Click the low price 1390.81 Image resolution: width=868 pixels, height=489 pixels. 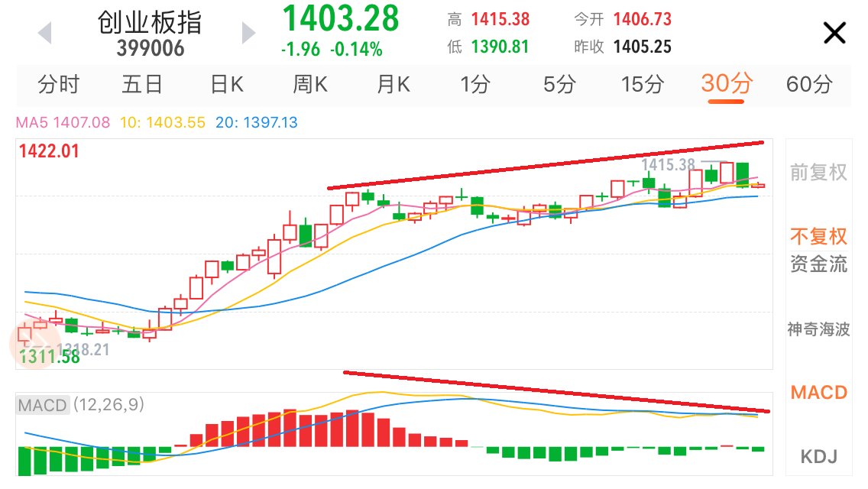pyautogui.click(x=500, y=47)
